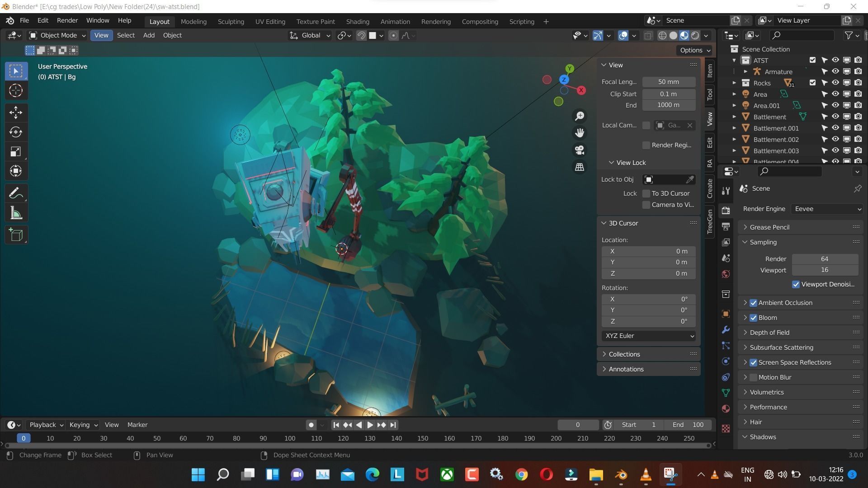Enable the Motion Blur checkbox
This screenshot has height=488, width=868.
(x=754, y=377)
